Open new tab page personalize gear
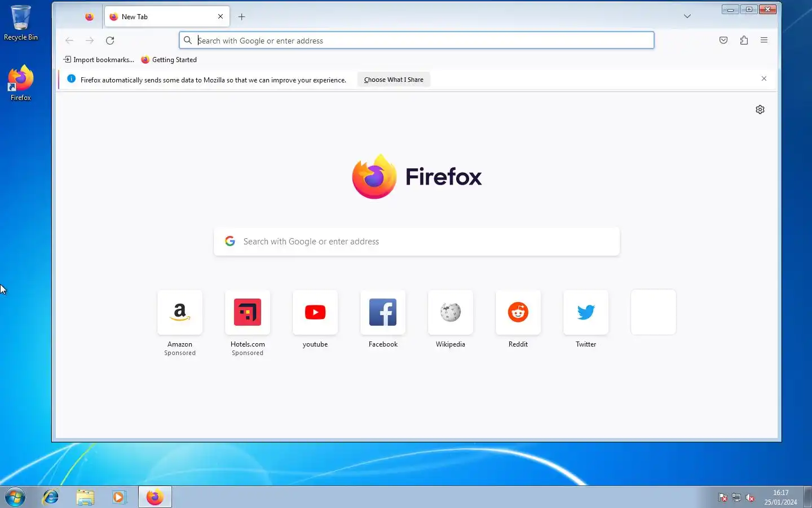Screen dimensions: 812x508 pos(760,110)
